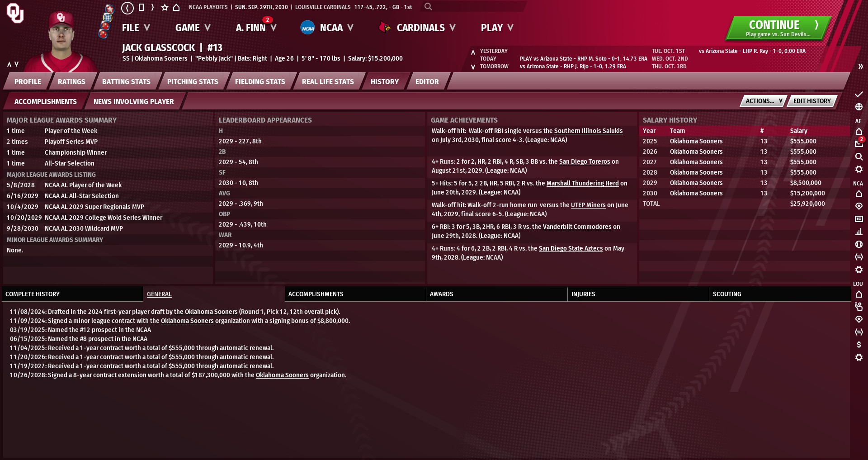This screenshot has width=868, height=460.
Task: Switch to the RATINGS tab
Action: tap(71, 82)
